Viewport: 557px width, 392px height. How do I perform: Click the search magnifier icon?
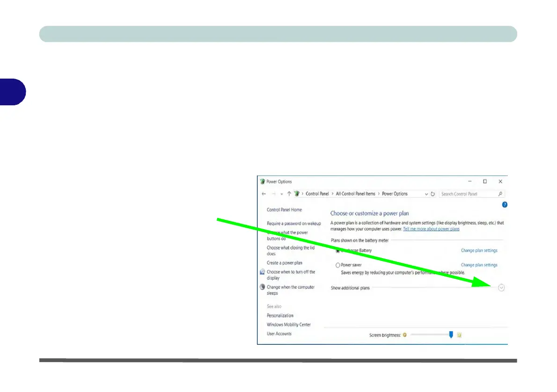500,194
